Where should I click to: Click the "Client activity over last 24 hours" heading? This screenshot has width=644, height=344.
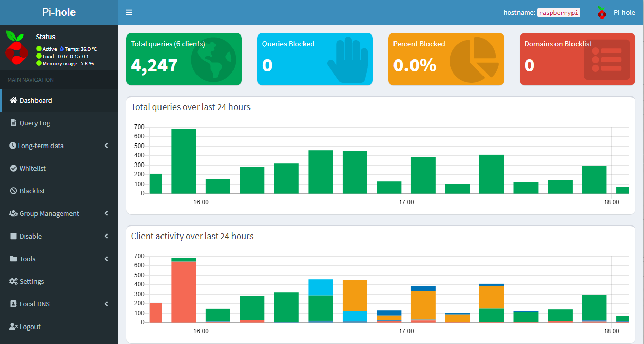click(192, 236)
